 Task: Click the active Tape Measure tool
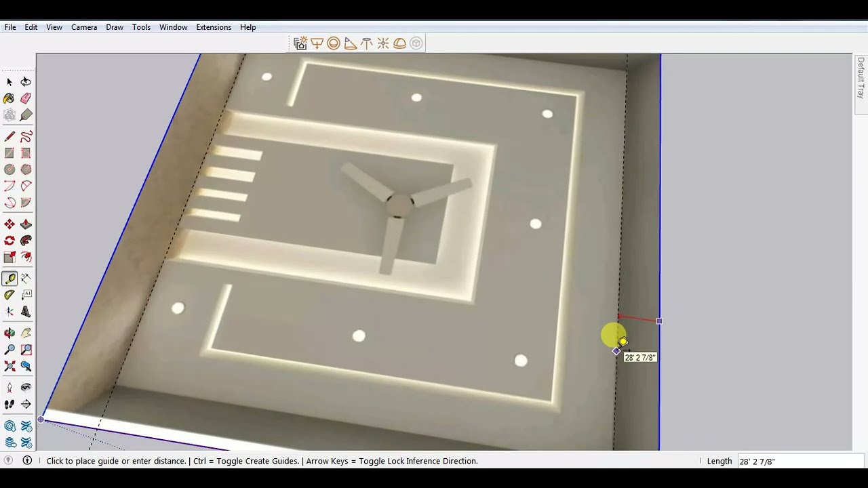(x=9, y=279)
